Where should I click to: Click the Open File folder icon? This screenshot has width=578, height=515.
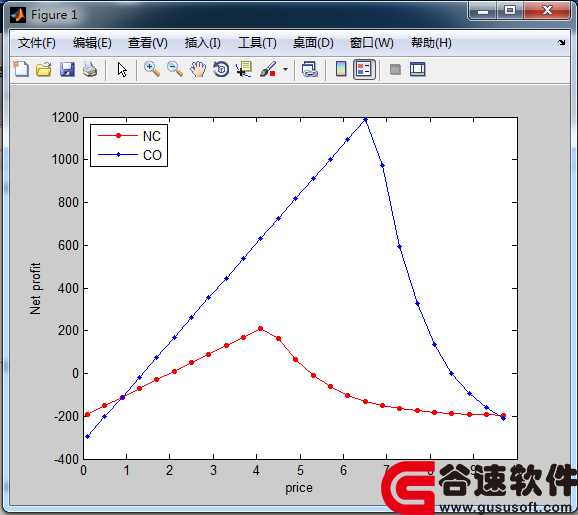[x=43, y=69]
